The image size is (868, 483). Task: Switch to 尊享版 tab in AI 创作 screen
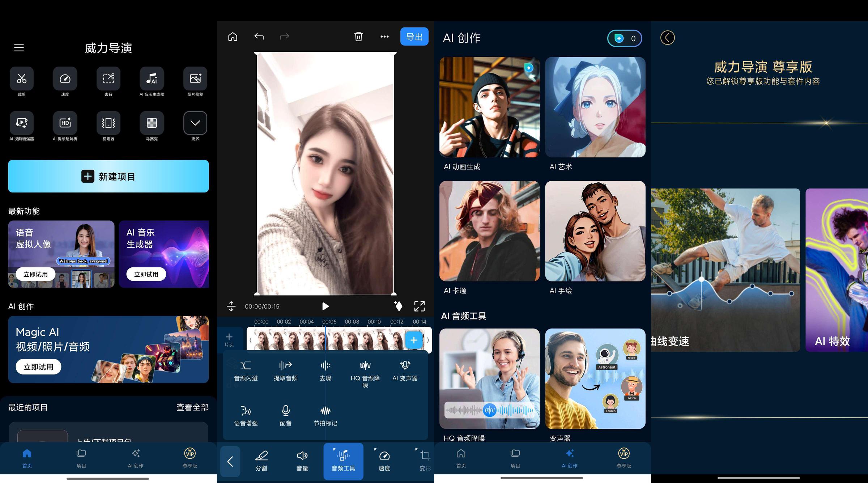(624, 458)
